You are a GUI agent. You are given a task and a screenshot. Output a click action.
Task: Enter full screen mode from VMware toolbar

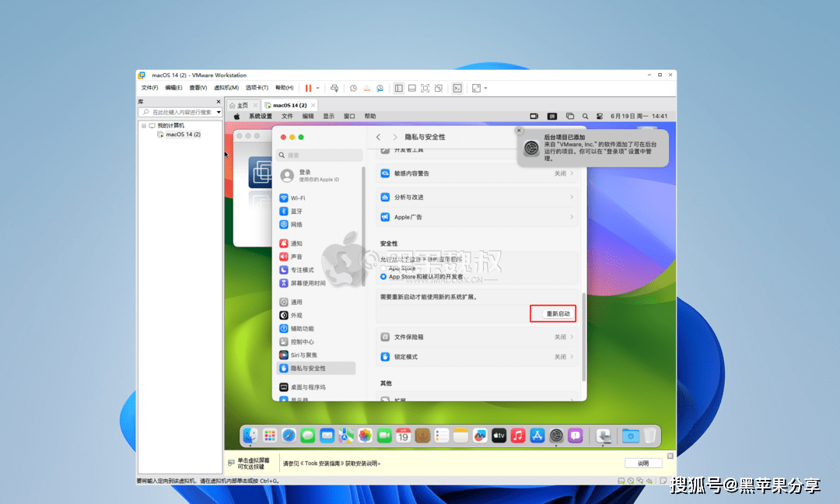pyautogui.click(x=425, y=89)
